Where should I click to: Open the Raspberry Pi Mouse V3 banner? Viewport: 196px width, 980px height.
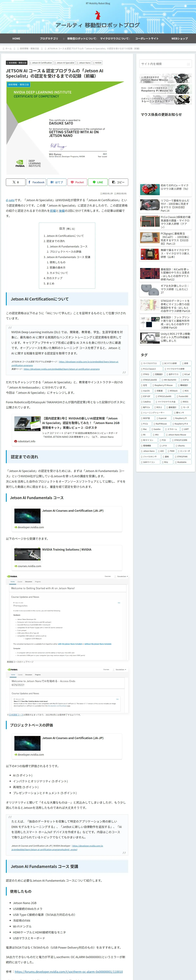[x=166, y=89]
